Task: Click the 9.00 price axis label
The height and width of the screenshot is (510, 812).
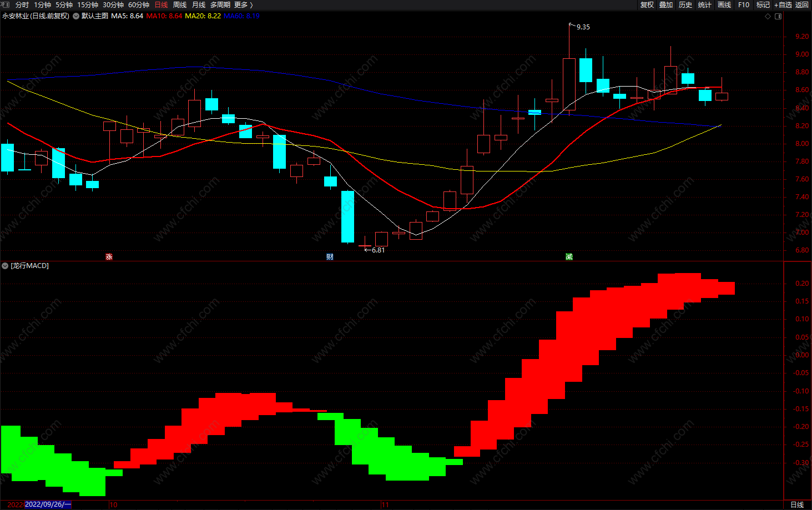Action: point(802,54)
